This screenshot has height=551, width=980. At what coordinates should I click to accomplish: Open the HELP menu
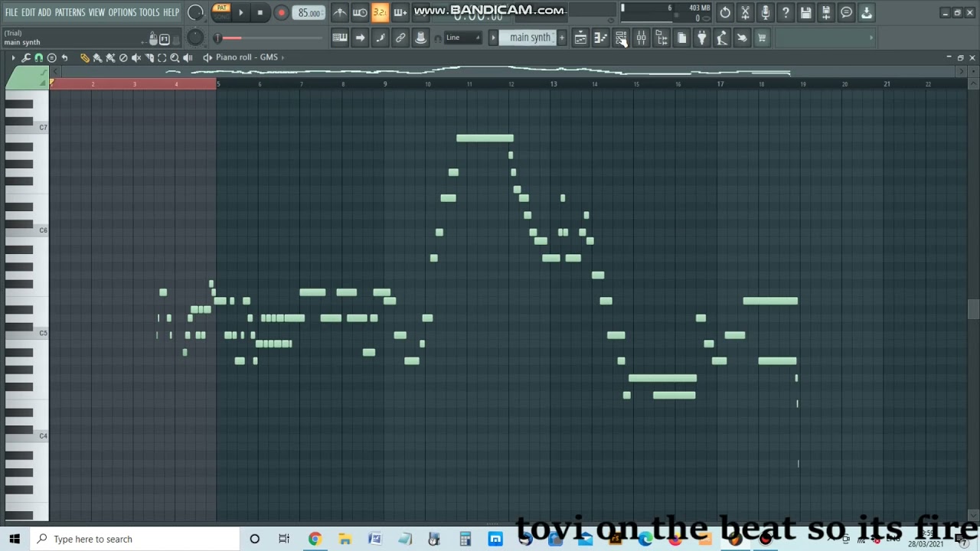[x=171, y=12]
